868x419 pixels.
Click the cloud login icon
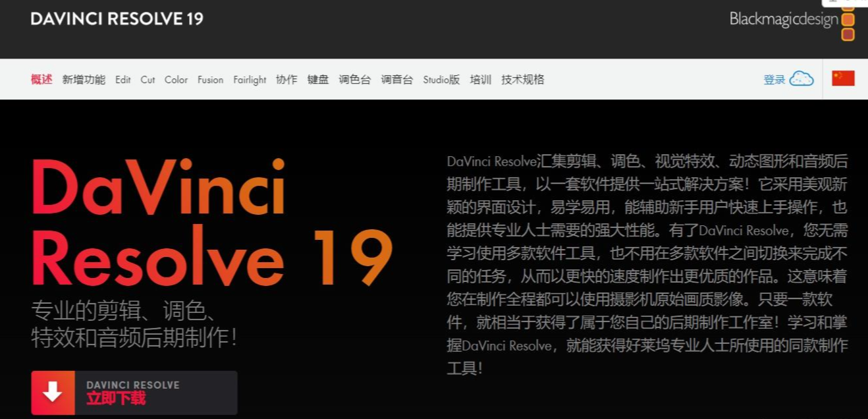click(801, 79)
